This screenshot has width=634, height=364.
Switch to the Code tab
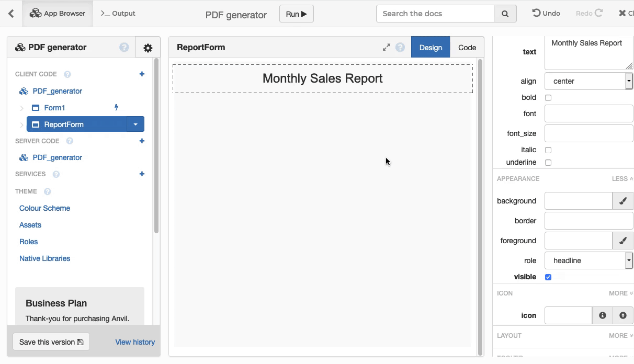point(467,48)
